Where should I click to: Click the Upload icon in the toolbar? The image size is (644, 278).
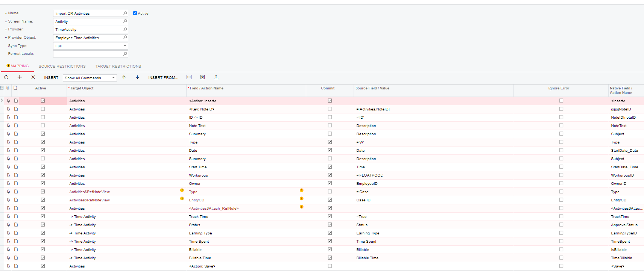pos(216,77)
